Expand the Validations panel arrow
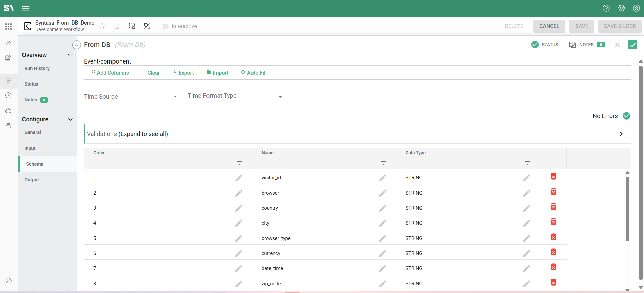 621,134
